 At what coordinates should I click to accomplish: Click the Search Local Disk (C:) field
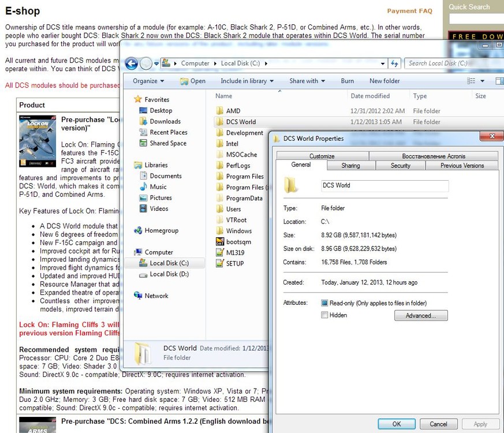[x=454, y=64]
